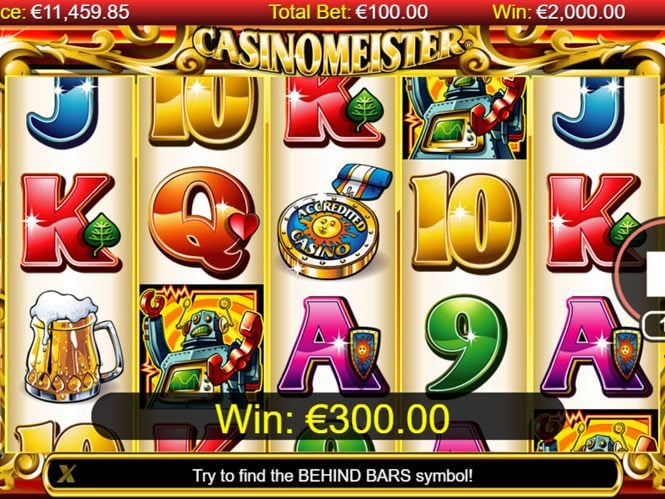Click the Win €300.00 banner

coord(332,418)
